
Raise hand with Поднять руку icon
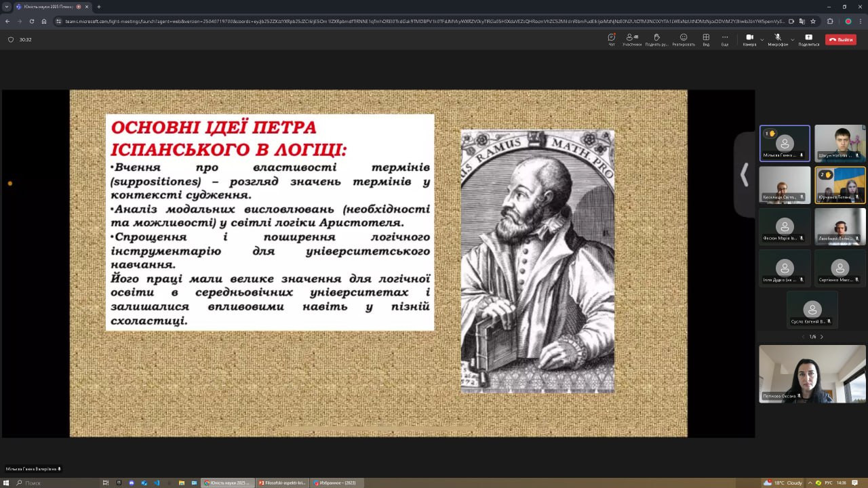(x=656, y=39)
